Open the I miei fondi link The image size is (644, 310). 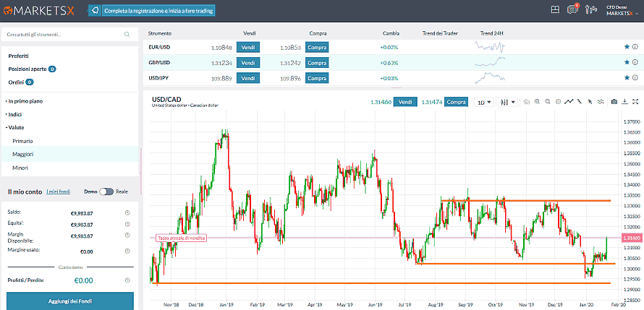(59, 191)
